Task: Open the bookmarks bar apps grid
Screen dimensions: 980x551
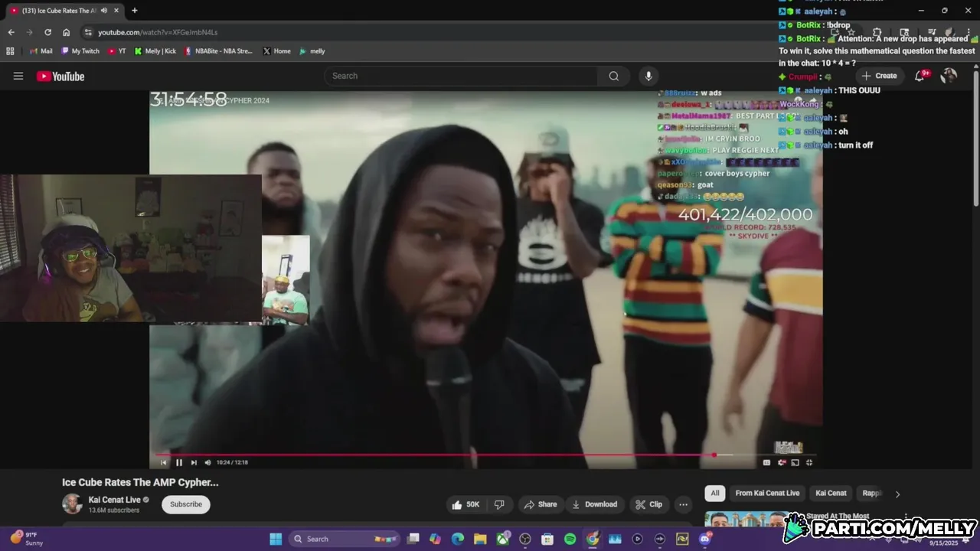Action: (x=10, y=51)
